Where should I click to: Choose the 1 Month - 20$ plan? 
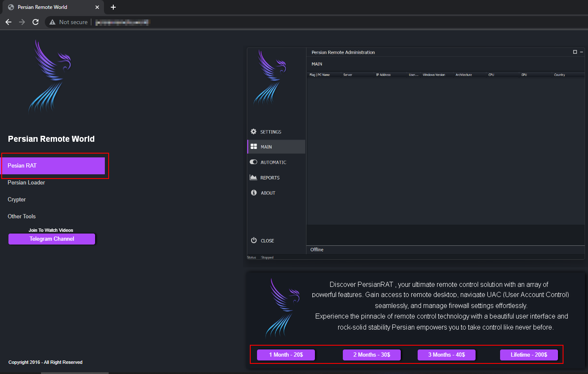pyautogui.click(x=286, y=355)
